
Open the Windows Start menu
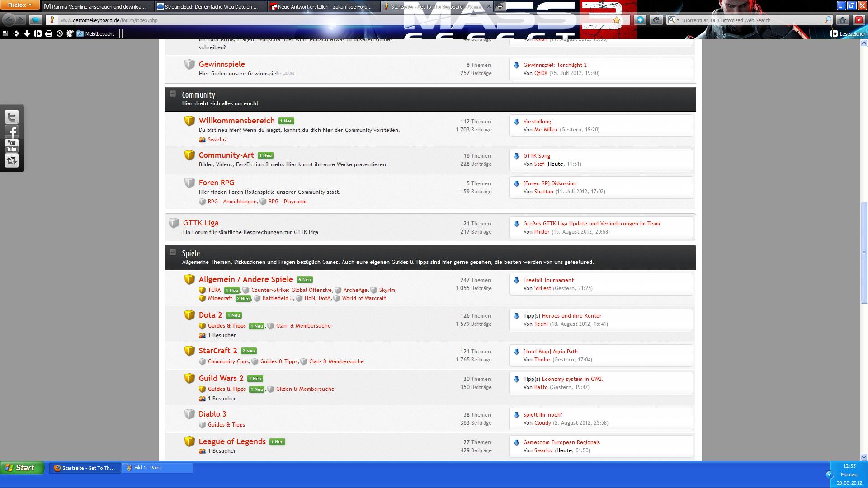click(x=22, y=468)
